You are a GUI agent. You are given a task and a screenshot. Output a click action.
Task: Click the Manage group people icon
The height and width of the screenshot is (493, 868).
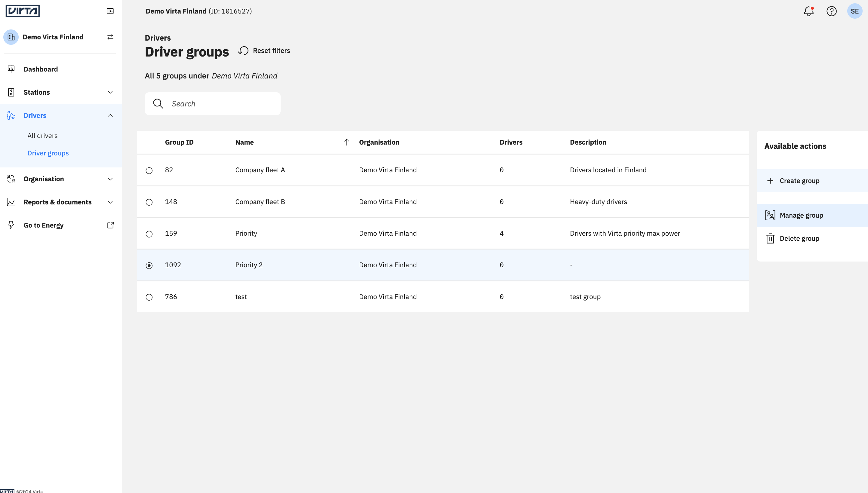pos(770,215)
